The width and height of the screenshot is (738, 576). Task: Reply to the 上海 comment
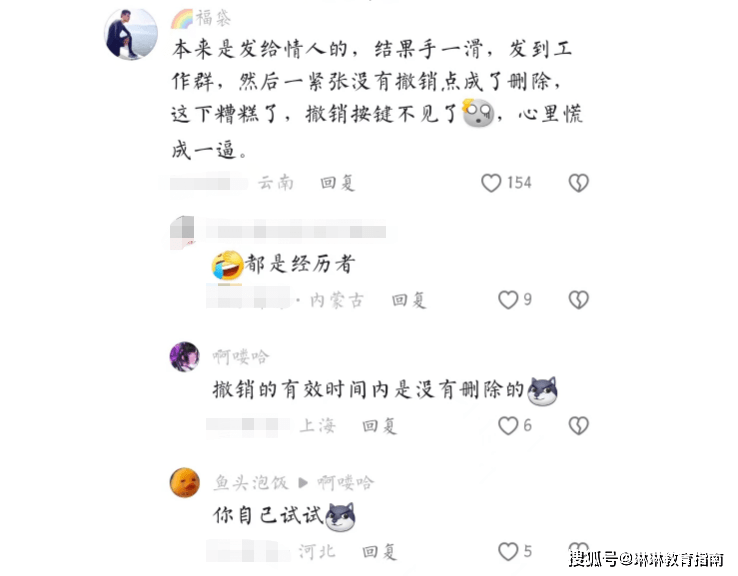click(379, 426)
